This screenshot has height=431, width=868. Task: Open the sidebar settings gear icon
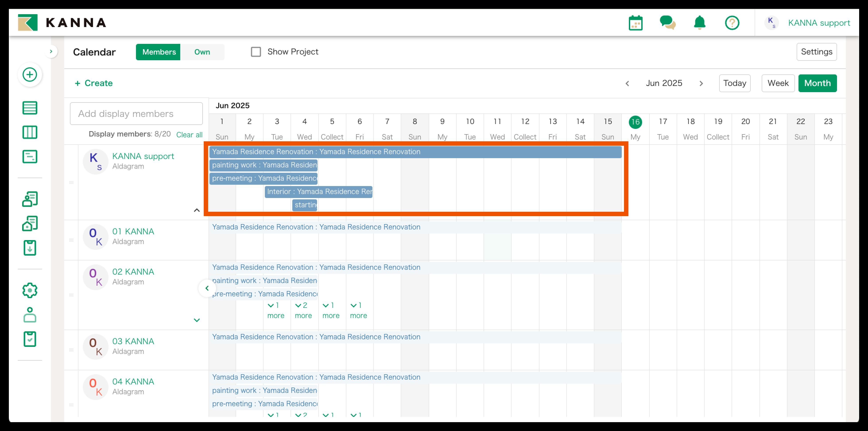point(30,290)
